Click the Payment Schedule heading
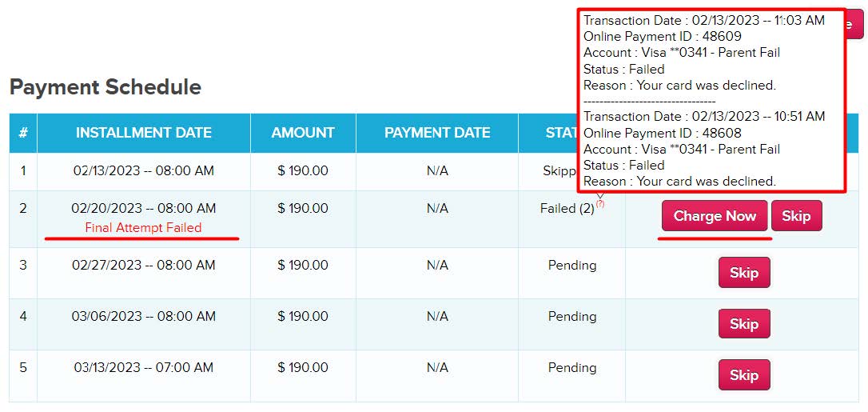Image resolution: width=868 pixels, height=412 pixels. (x=106, y=87)
